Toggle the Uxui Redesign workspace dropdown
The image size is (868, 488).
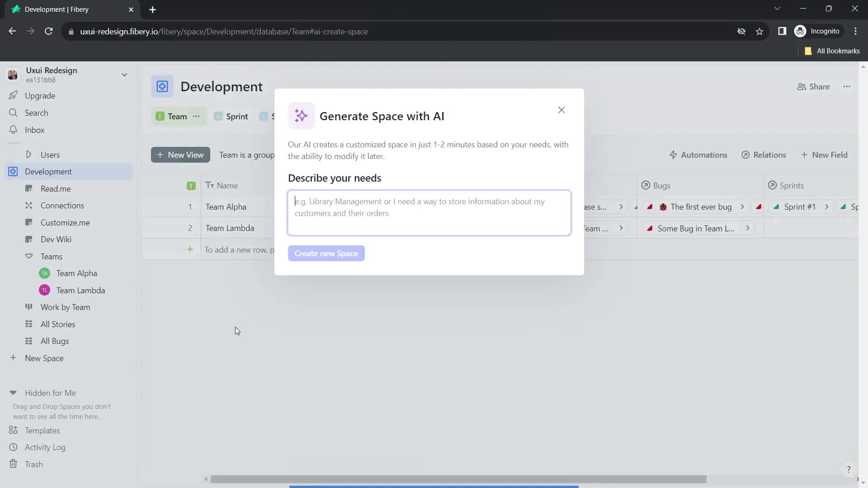coord(125,75)
